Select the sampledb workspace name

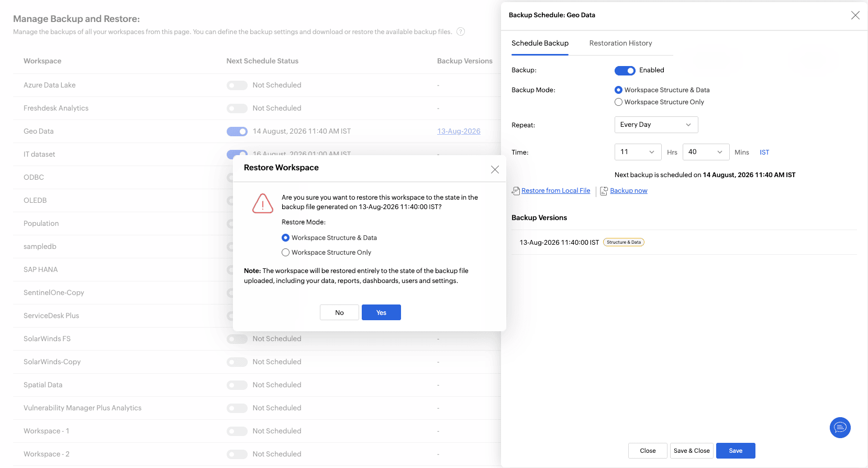(40, 247)
